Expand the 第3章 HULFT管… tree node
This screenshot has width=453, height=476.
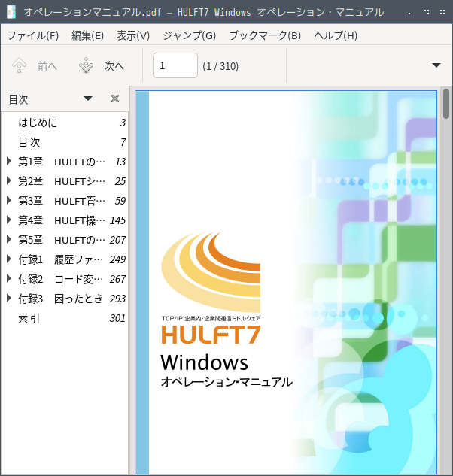coord(9,200)
